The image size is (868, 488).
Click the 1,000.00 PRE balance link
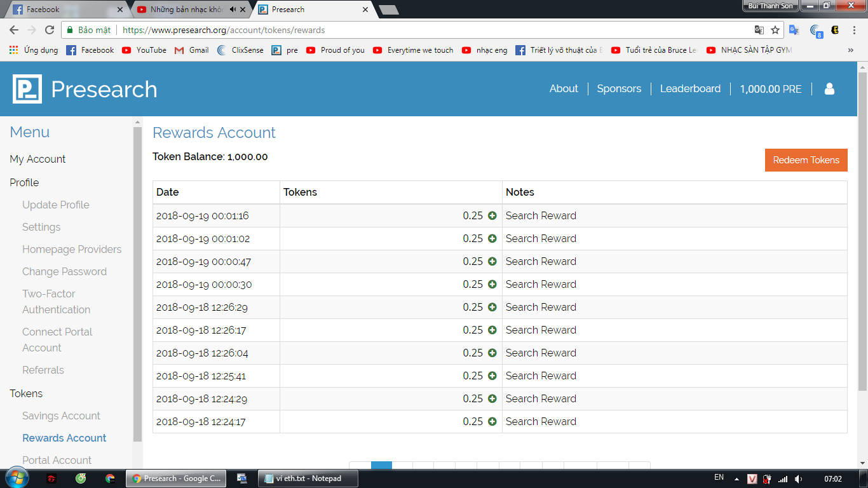(771, 89)
